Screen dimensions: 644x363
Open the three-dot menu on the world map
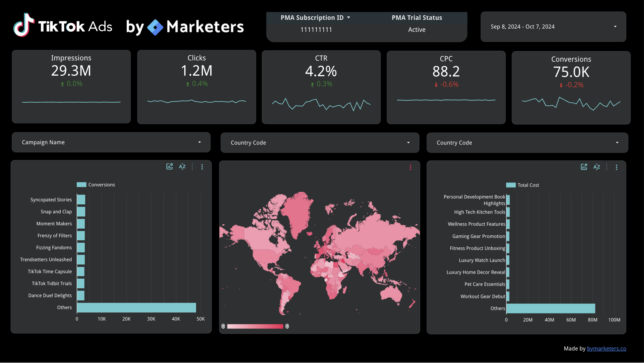tap(410, 167)
